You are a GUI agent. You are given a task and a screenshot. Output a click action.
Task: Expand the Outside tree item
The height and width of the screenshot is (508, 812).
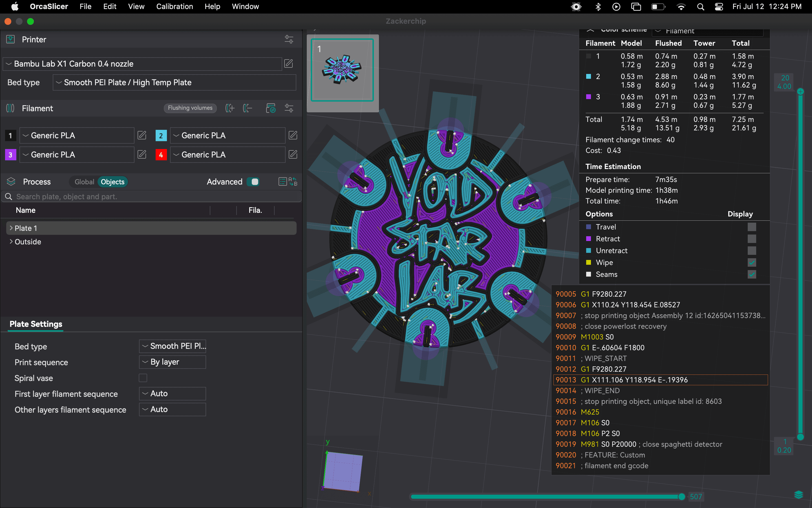click(x=11, y=242)
